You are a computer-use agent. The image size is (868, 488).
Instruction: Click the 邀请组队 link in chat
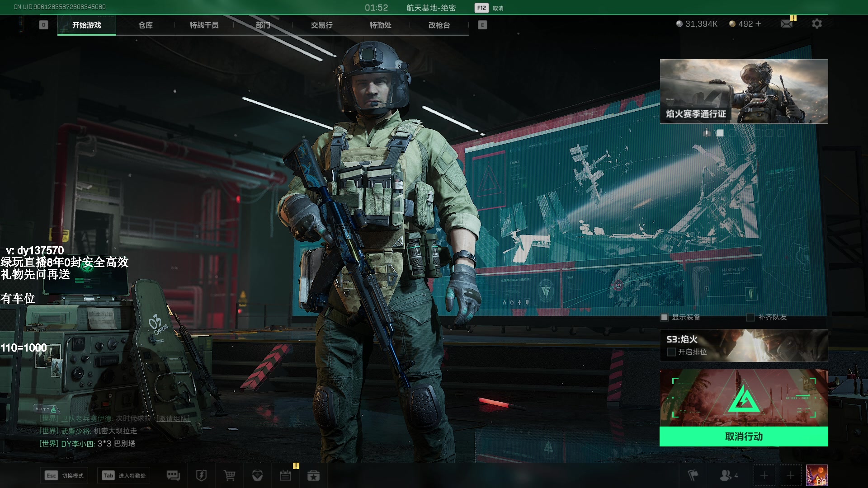coord(173,418)
